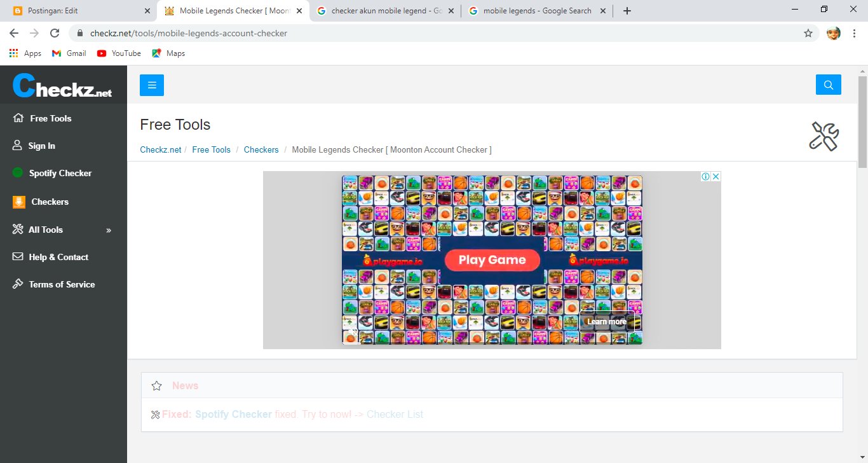Switch to mobile legends Google Search tab
Viewport: 868px width, 463px height.
(x=538, y=11)
